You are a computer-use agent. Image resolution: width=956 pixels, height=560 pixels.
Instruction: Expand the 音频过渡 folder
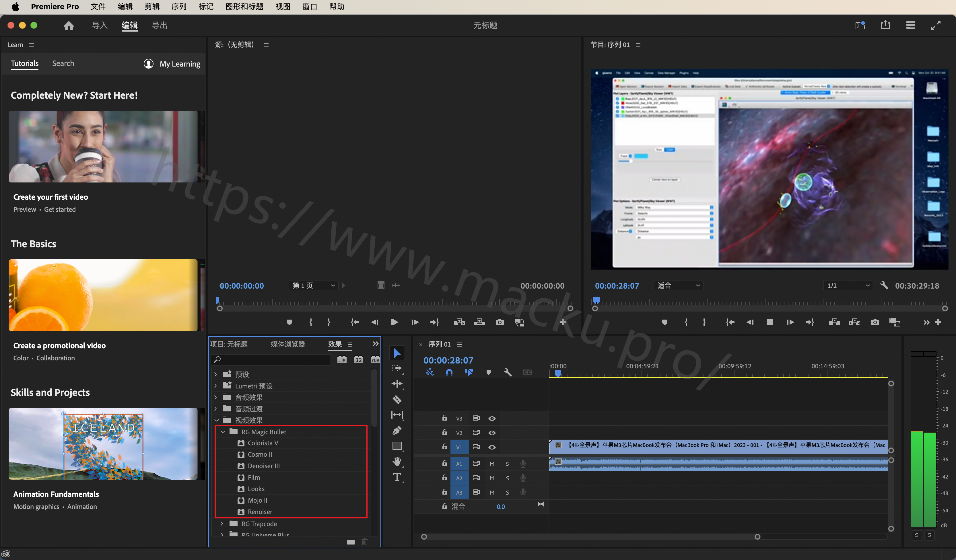click(x=216, y=409)
